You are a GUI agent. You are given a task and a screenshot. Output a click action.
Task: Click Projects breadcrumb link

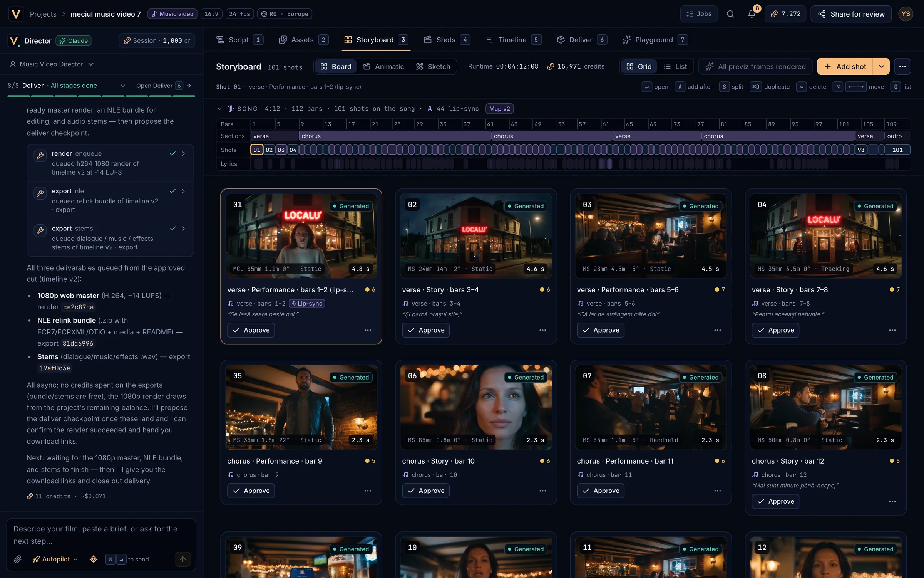click(43, 14)
